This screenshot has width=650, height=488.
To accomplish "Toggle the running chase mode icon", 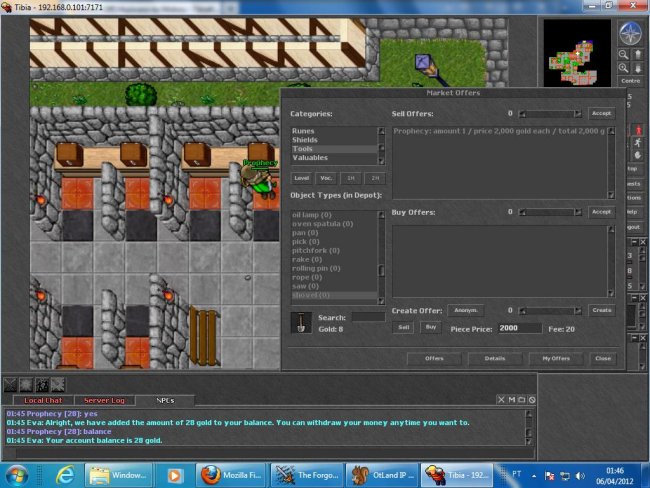I will [x=638, y=143].
